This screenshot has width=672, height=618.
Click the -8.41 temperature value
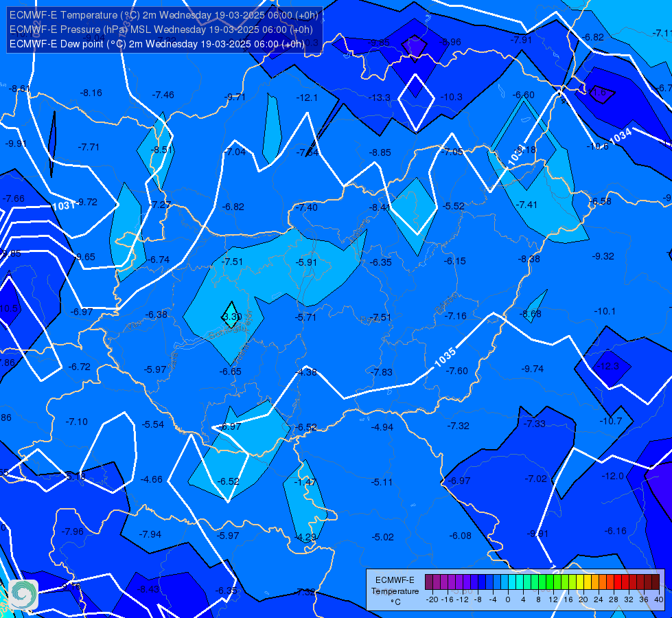pyautogui.click(x=380, y=207)
